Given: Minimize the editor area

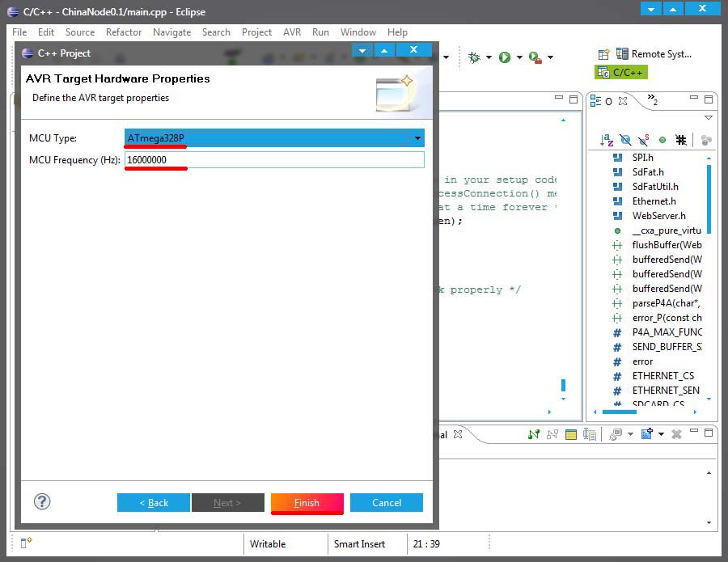Looking at the screenshot, I should pyautogui.click(x=558, y=98).
